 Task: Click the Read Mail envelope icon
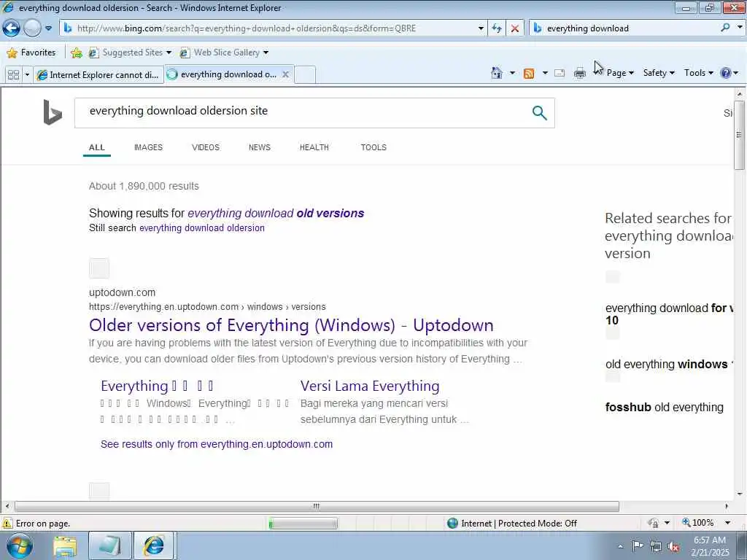pyautogui.click(x=560, y=73)
